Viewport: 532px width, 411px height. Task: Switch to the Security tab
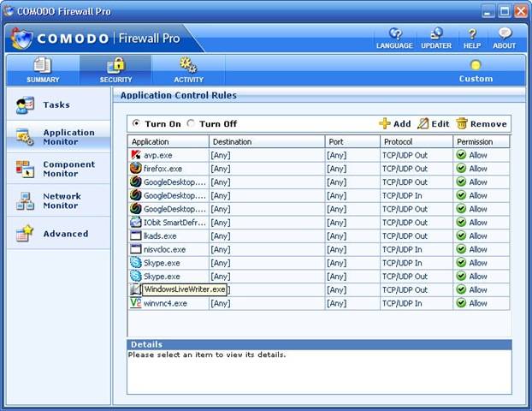click(x=115, y=70)
